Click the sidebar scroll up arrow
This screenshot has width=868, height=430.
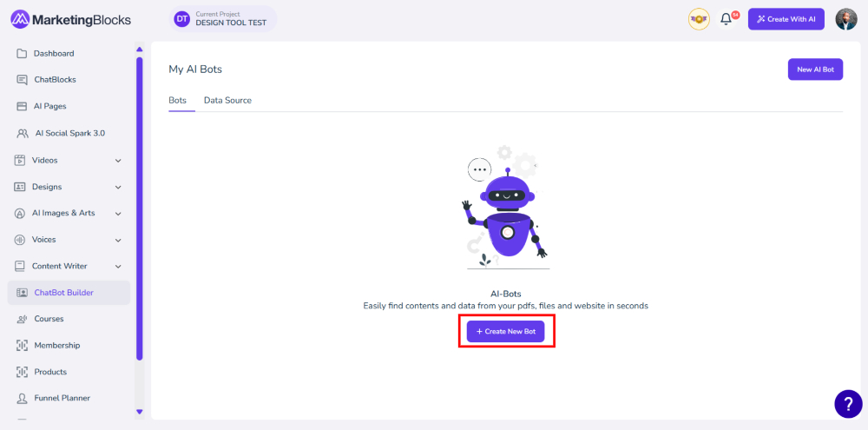pyautogui.click(x=140, y=49)
